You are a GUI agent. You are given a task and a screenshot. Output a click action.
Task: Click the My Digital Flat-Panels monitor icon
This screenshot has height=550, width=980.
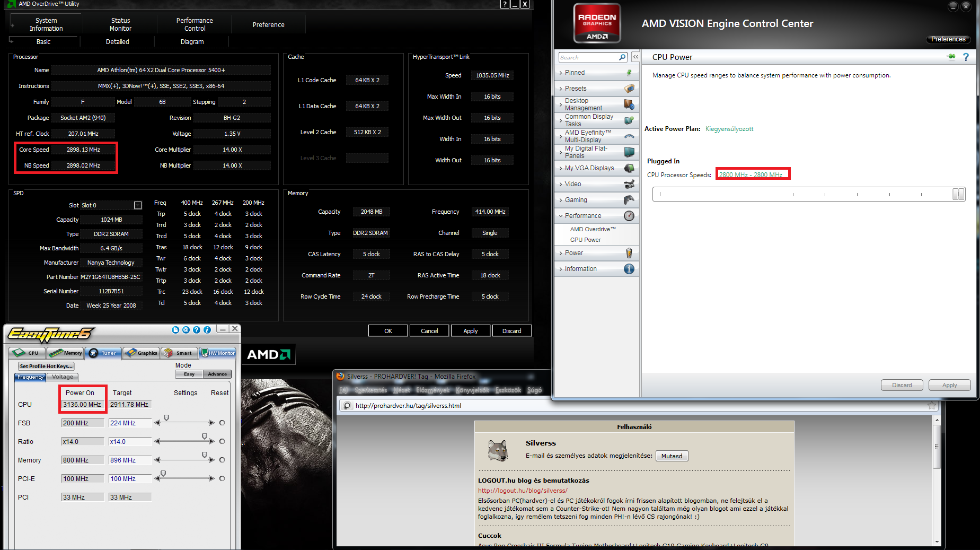629,152
